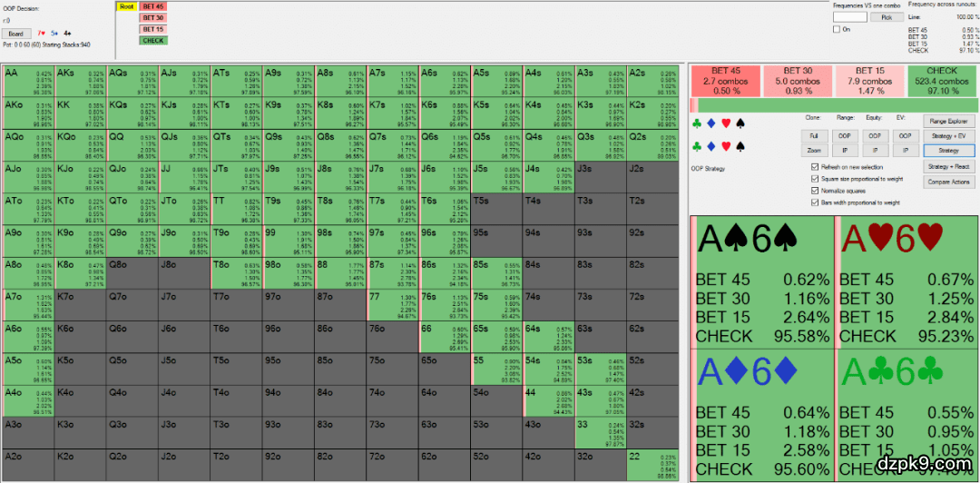Viewport: 980px width, 483px height.
Task: Click the black spade icon in upper suit row
Action: pos(740,123)
